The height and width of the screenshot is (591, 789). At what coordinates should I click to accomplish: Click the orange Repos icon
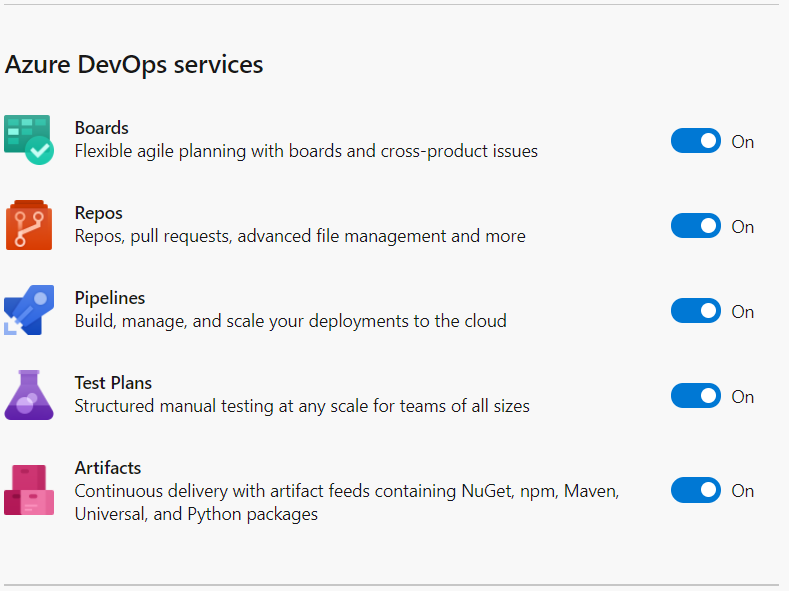click(29, 225)
